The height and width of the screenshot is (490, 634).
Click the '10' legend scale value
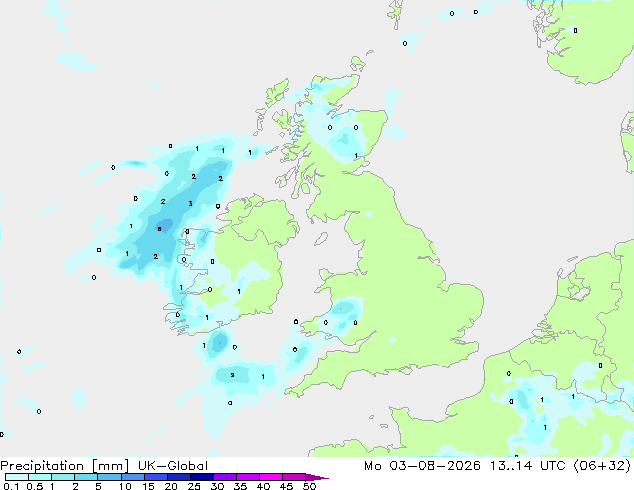pos(125,486)
